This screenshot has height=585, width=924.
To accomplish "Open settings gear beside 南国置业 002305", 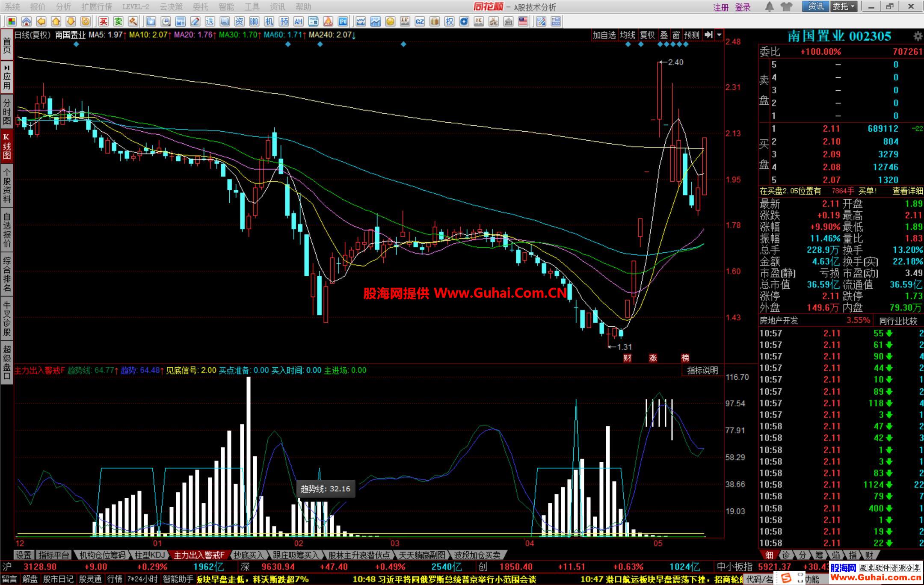I will coord(917,36).
